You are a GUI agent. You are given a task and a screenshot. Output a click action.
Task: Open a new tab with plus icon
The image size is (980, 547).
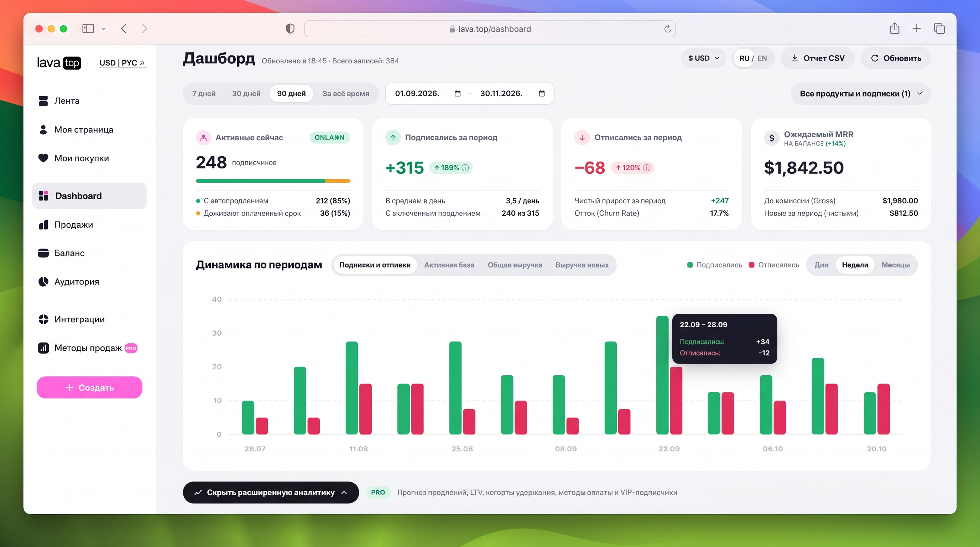[x=917, y=28]
